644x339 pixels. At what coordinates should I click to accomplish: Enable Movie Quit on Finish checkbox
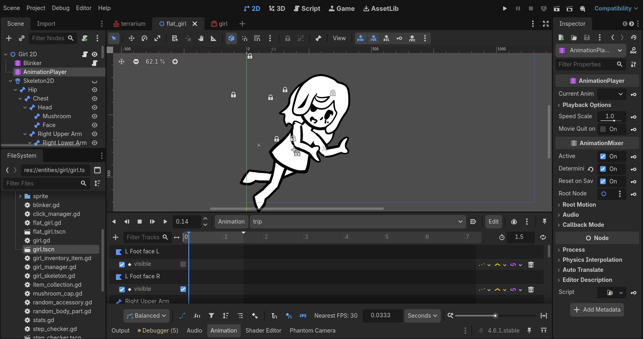tap(603, 129)
